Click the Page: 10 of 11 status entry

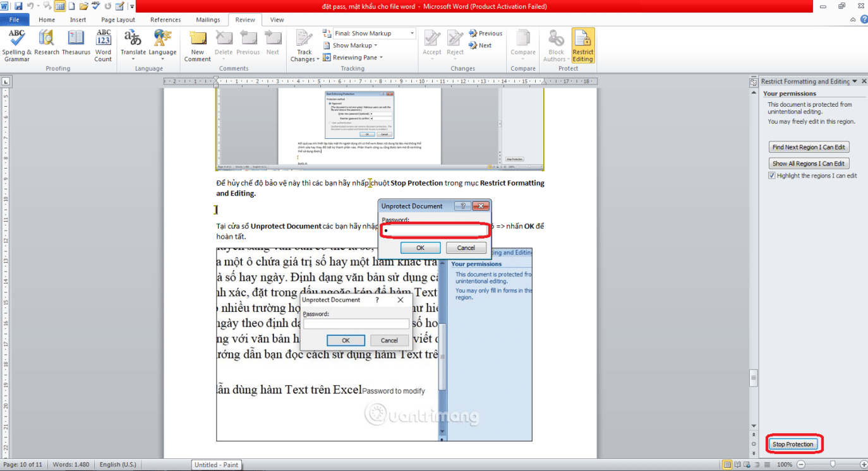23,465
